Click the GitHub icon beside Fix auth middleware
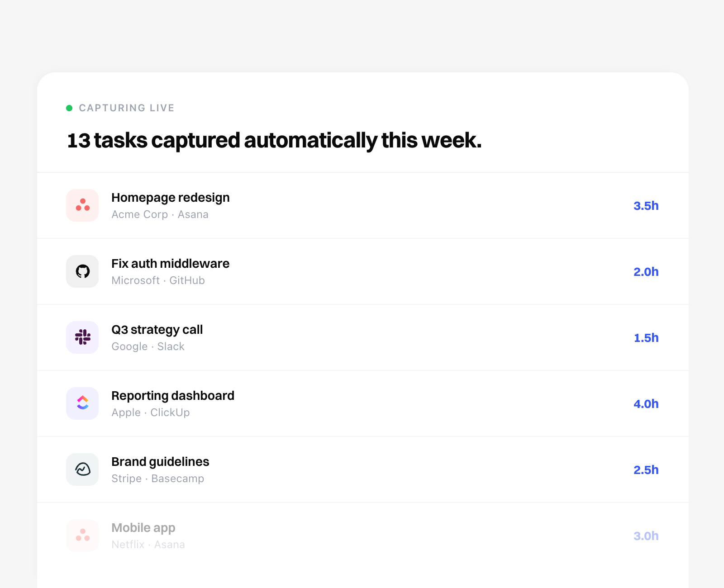Image resolution: width=724 pixels, height=588 pixels. tap(82, 271)
